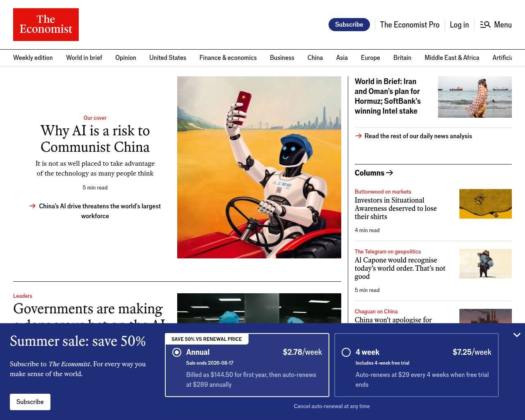Go to the Asia section
Screen dimensions: 525x420
click(342, 58)
